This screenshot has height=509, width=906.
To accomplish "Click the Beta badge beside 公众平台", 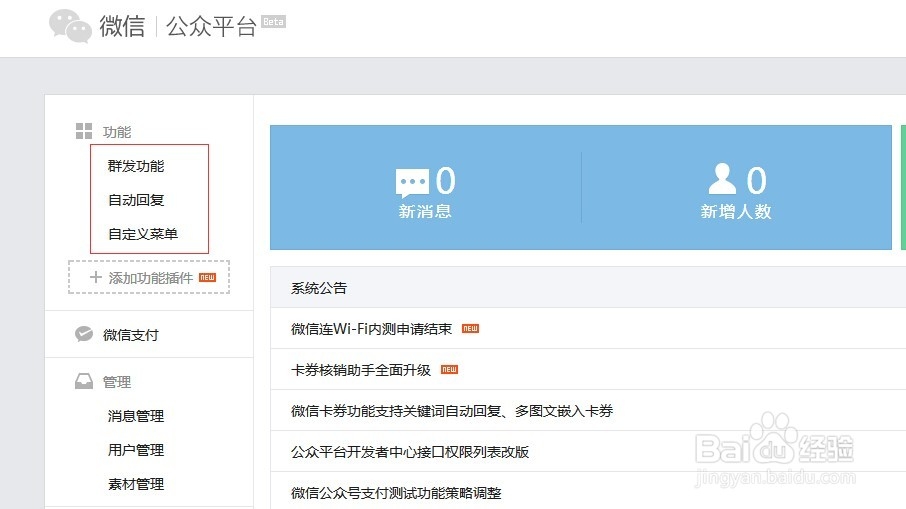I will point(273,22).
